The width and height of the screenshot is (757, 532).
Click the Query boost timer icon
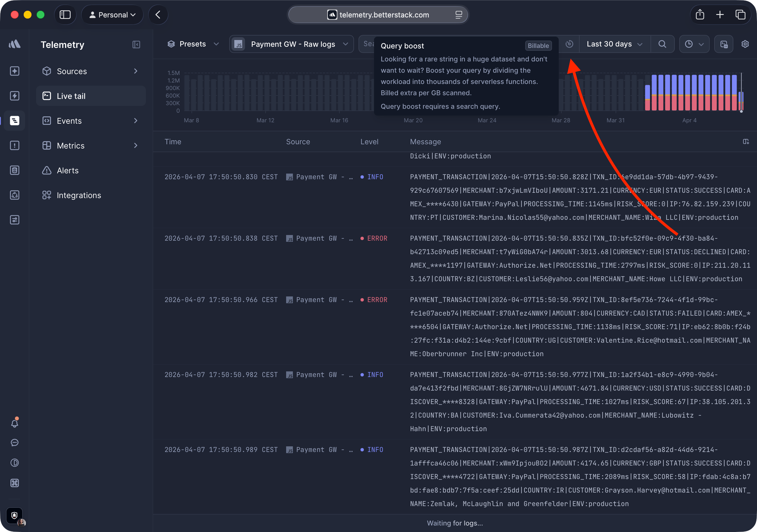[x=570, y=44]
